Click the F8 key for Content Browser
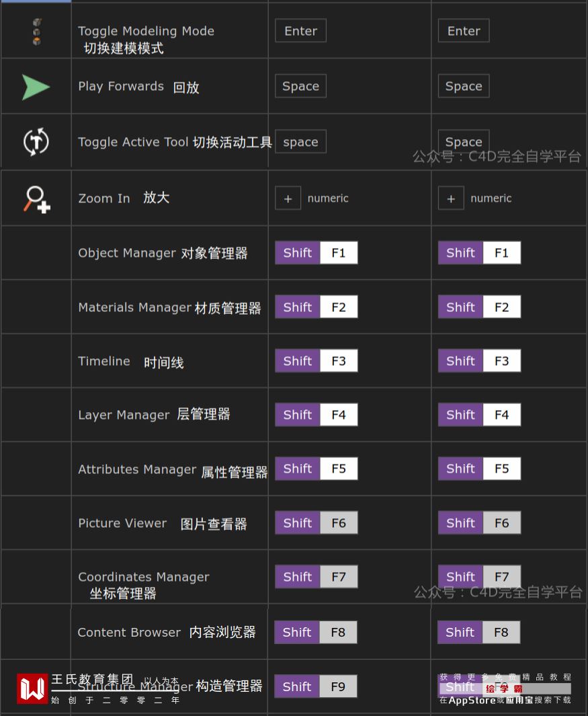 [x=338, y=632]
